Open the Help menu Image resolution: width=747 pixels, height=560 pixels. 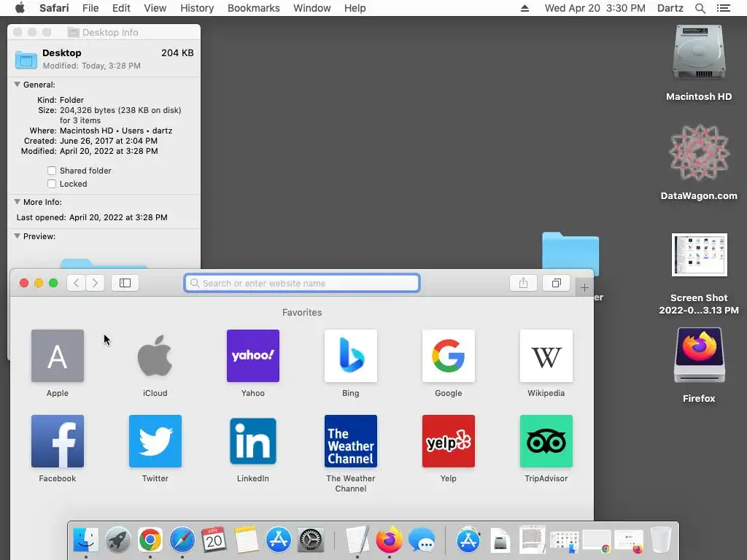[x=355, y=8]
